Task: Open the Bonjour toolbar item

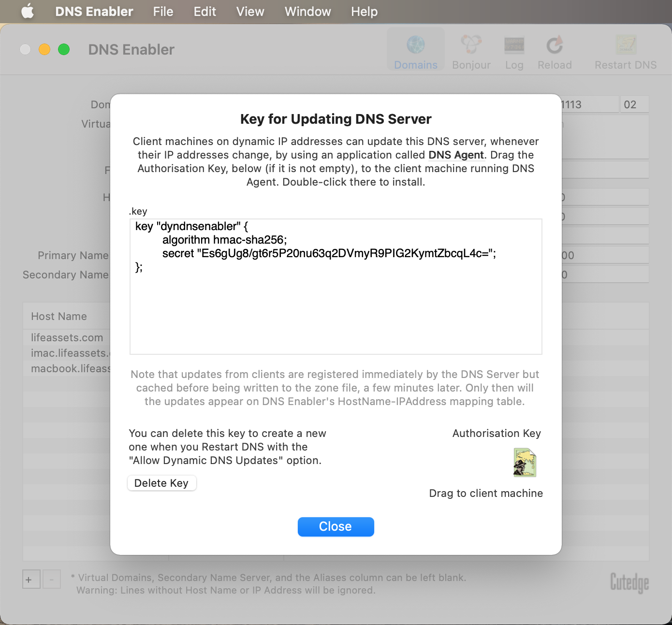Action: (471, 45)
